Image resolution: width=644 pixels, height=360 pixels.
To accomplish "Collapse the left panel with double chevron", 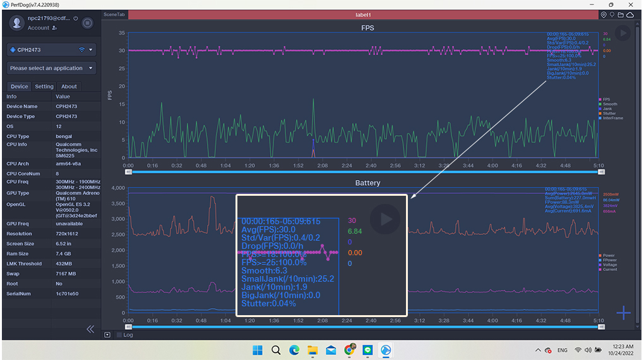I will click(90, 329).
